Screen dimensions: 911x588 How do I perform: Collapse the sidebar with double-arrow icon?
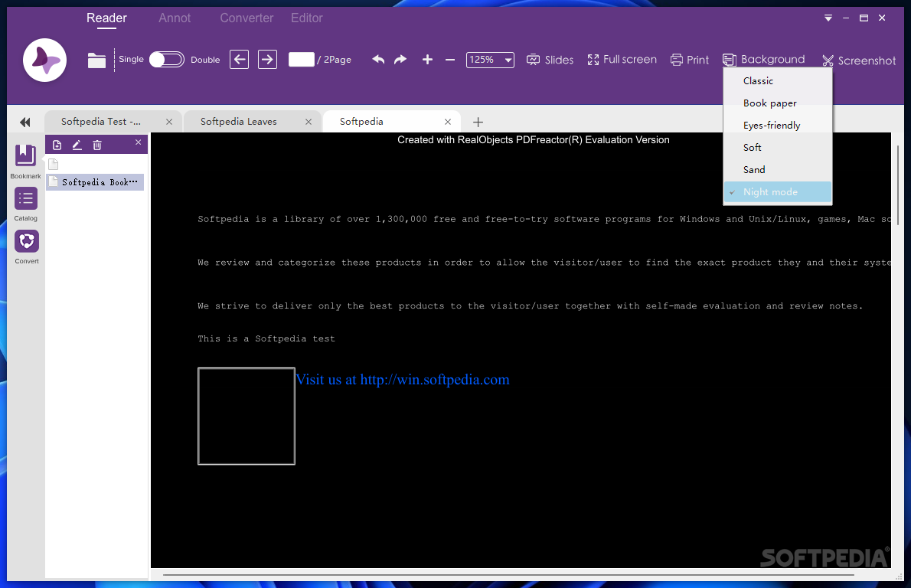click(25, 122)
